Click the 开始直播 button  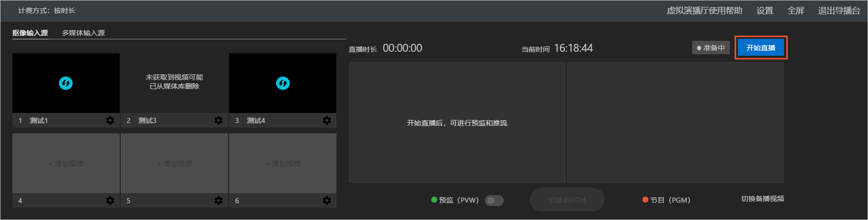point(761,48)
